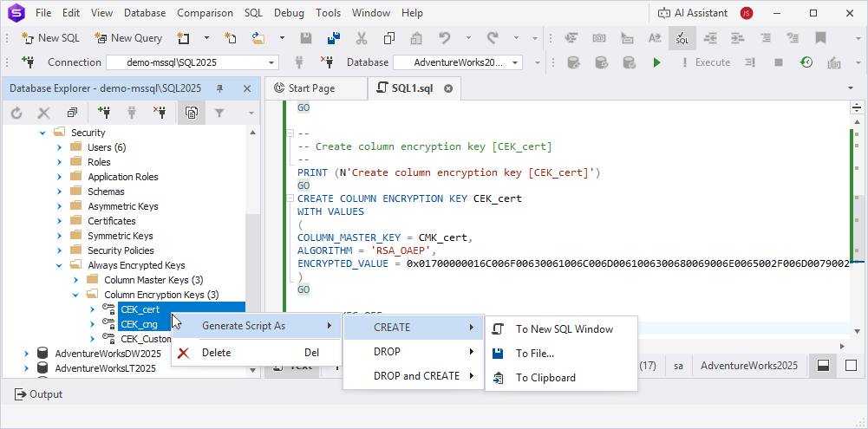Image resolution: width=868 pixels, height=429 pixels.
Task: Click Generate Script As menu item
Action: click(x=257, y=326)
